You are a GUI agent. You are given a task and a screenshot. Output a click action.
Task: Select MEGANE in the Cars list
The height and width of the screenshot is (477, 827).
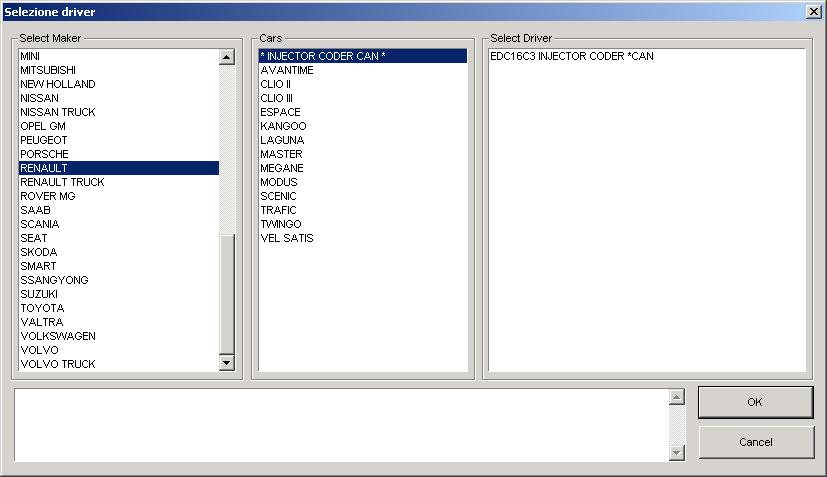click(x=363, y=168)
